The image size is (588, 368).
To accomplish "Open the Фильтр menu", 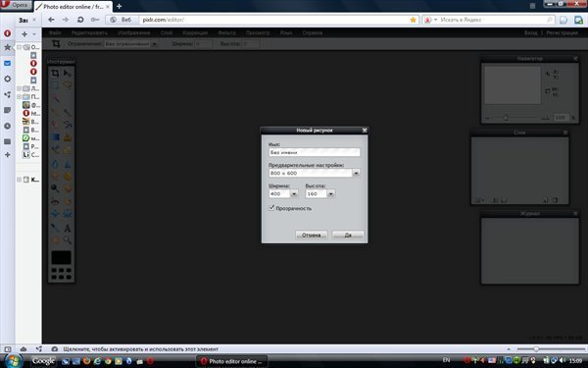I will (x=226, y=32).
